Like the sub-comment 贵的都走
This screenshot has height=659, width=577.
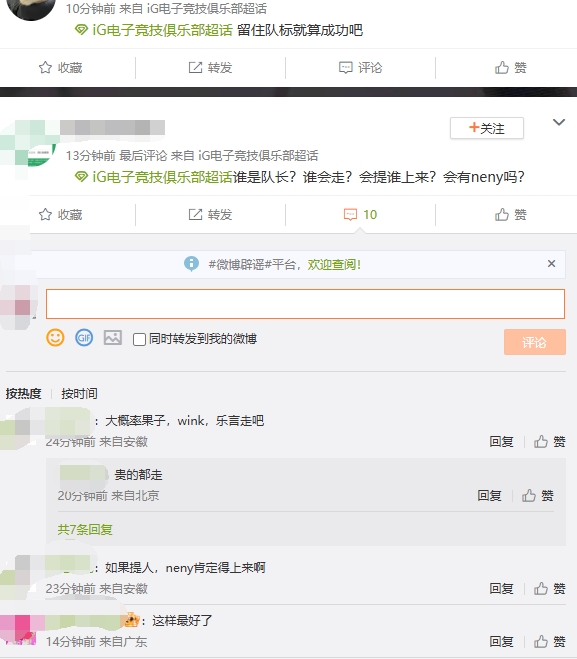click(537, 496)
